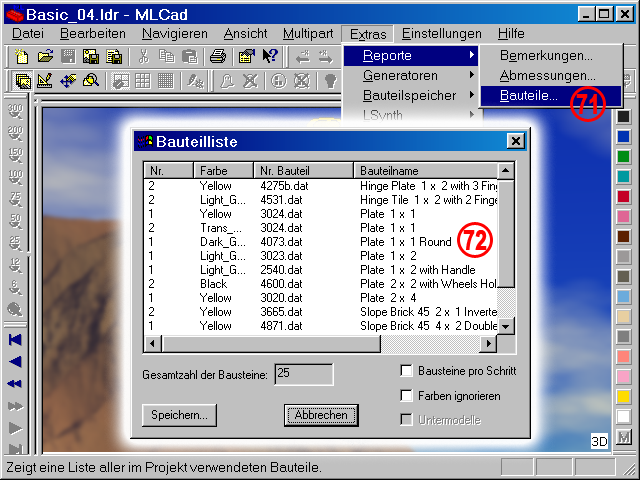Click the Copy toolbar icon
The image size is (640, 480).
click(166, 56)
